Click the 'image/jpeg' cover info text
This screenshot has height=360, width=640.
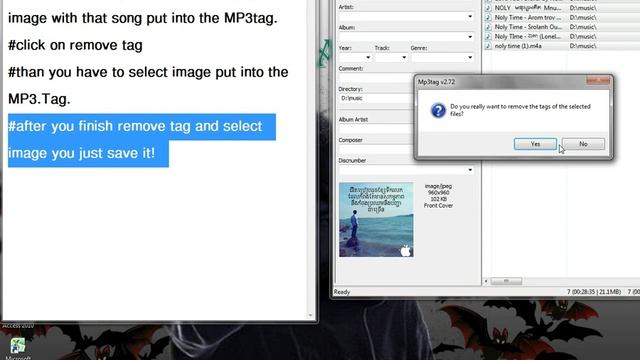438,186
